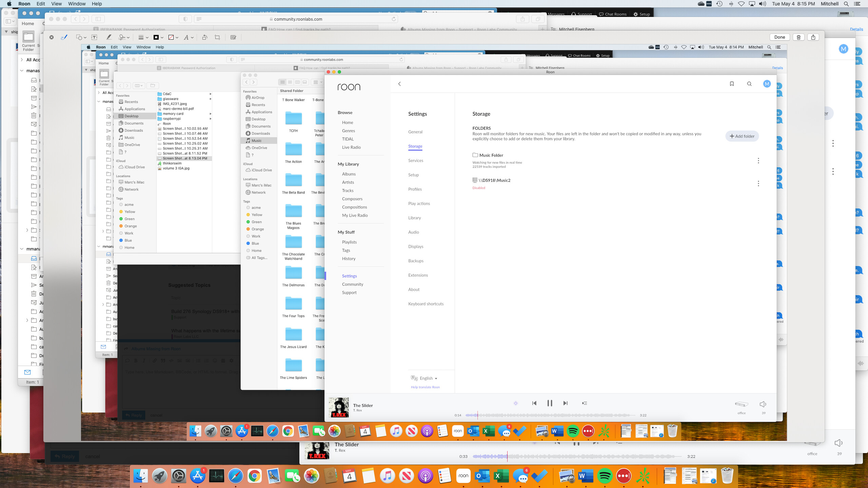Open Community in Roon sidebar
Image resolution: width=868 pixels, height=488 pixels.
[353, 284]
